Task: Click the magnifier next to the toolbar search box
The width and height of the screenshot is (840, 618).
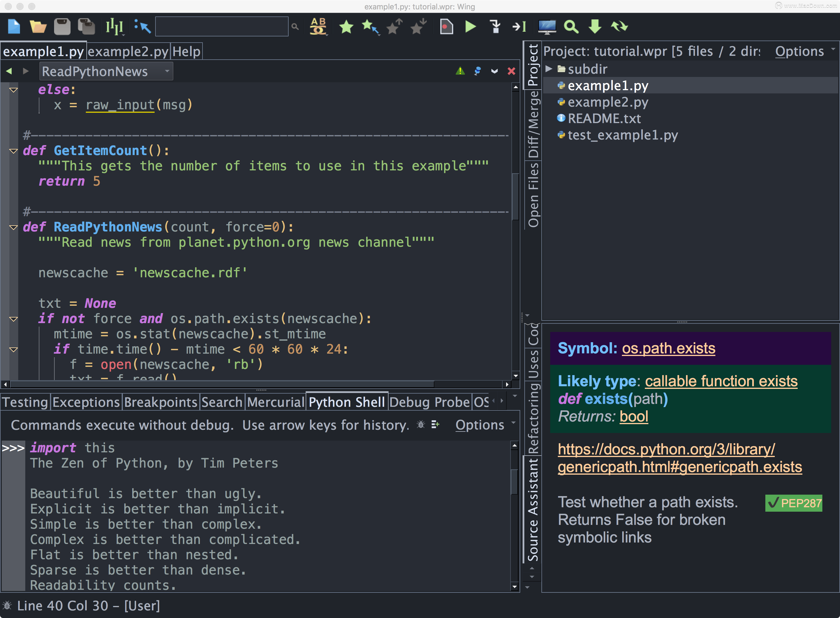Action: coord(295,26)
